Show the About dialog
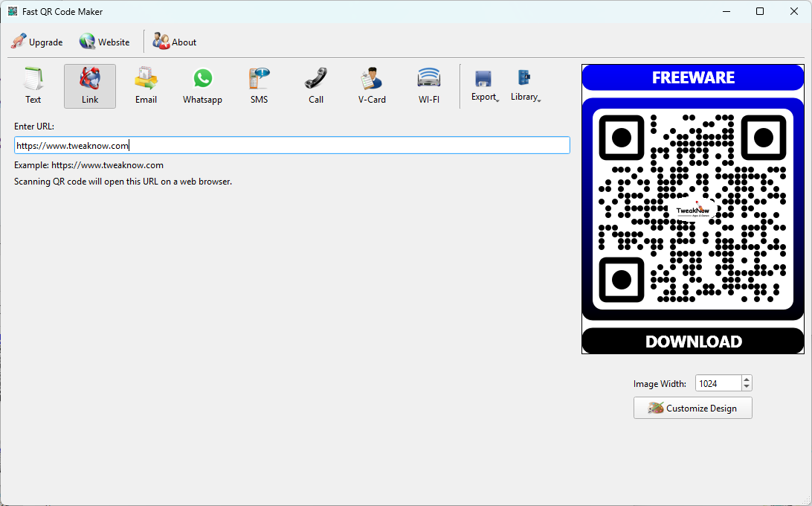This screenshot has width=812, height=506. 175,42
